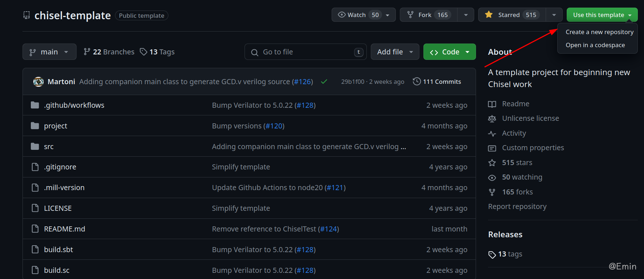Click the file icon for LICENSE
Viewport: 644px width, 279px height.
[x=35, y=208]
